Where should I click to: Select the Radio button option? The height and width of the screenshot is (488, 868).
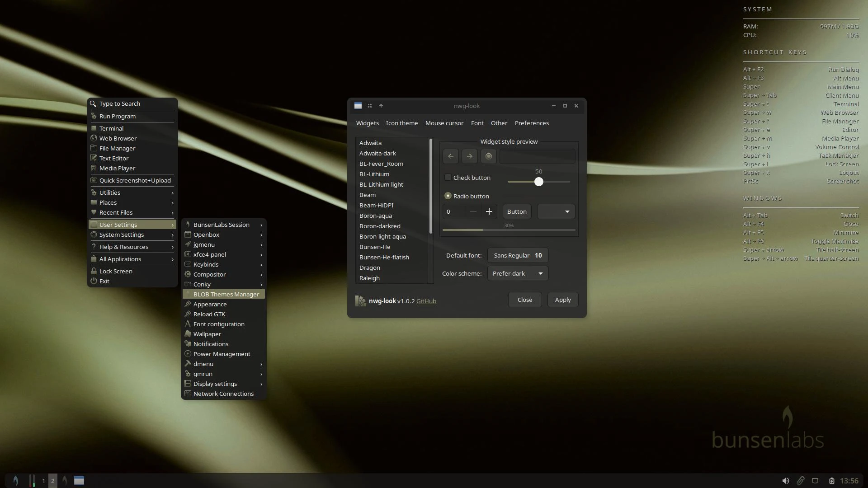448,196
